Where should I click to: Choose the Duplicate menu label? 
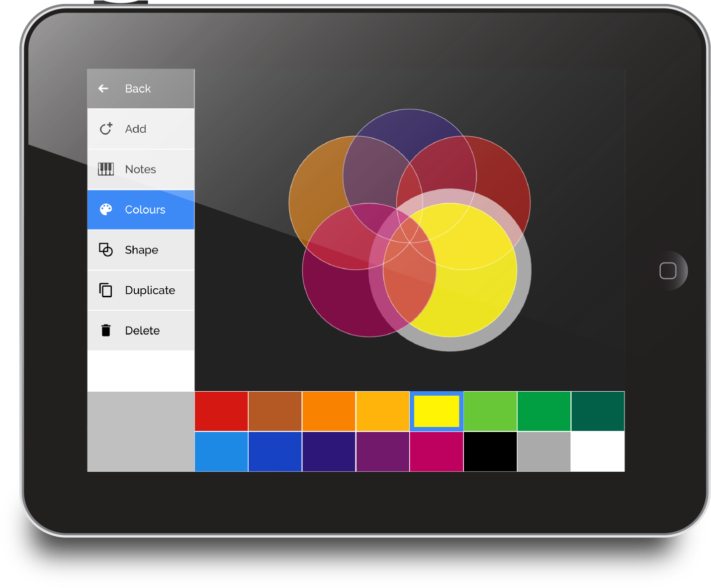click(150, 290)
